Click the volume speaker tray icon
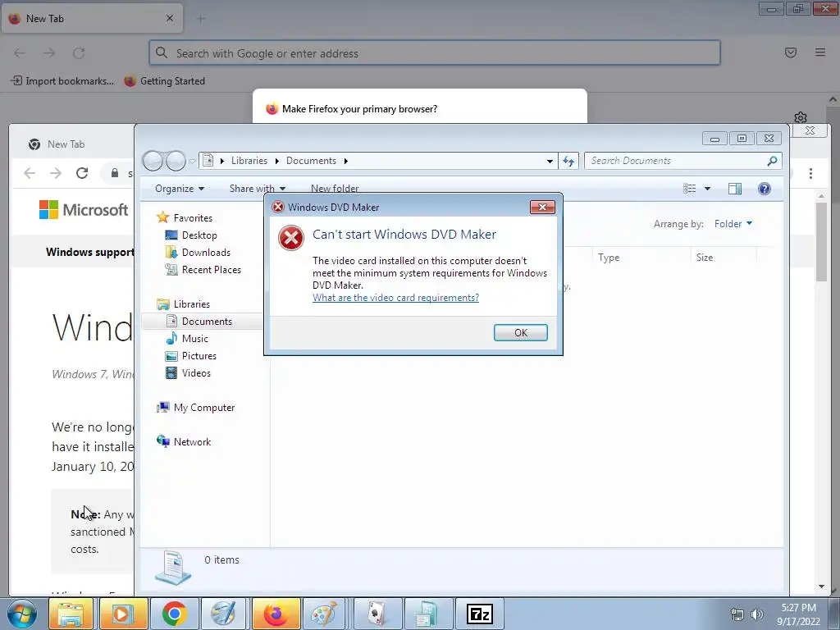This screenshot has height=630, width=840. (756, 614)
